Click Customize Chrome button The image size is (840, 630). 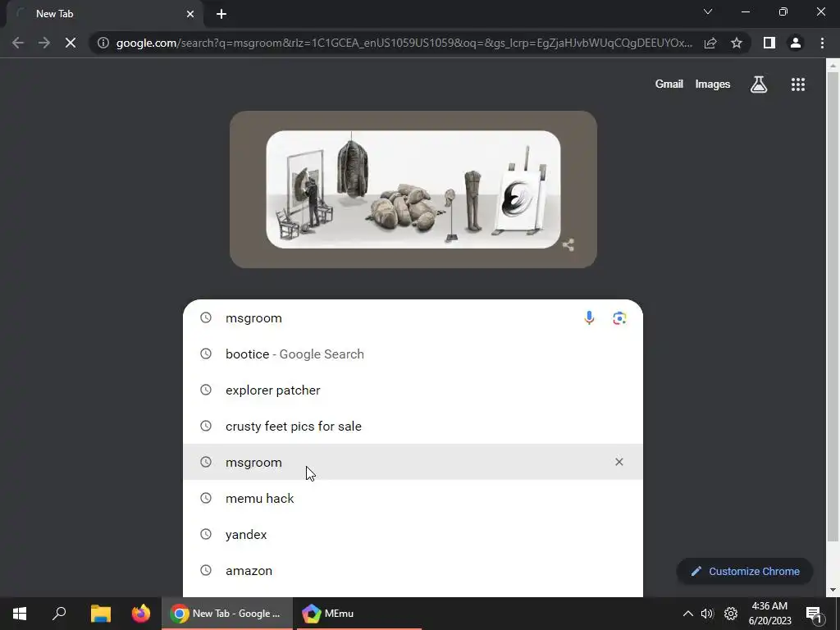click(745, 571)
